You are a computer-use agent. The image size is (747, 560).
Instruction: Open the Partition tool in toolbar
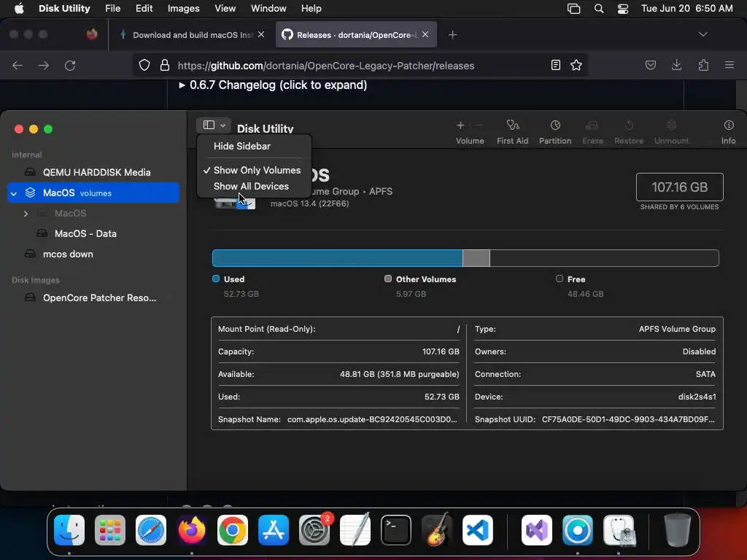click(555, 131)
